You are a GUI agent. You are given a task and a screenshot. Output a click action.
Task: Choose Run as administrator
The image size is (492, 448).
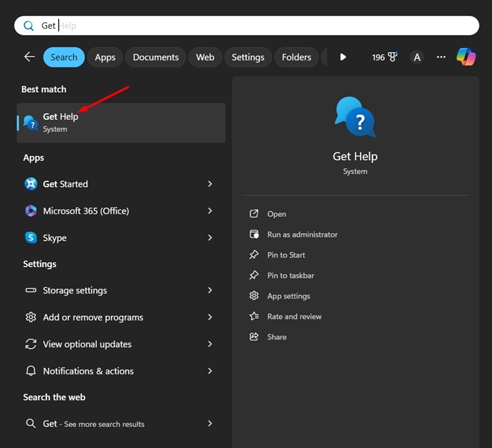(302, 235)
